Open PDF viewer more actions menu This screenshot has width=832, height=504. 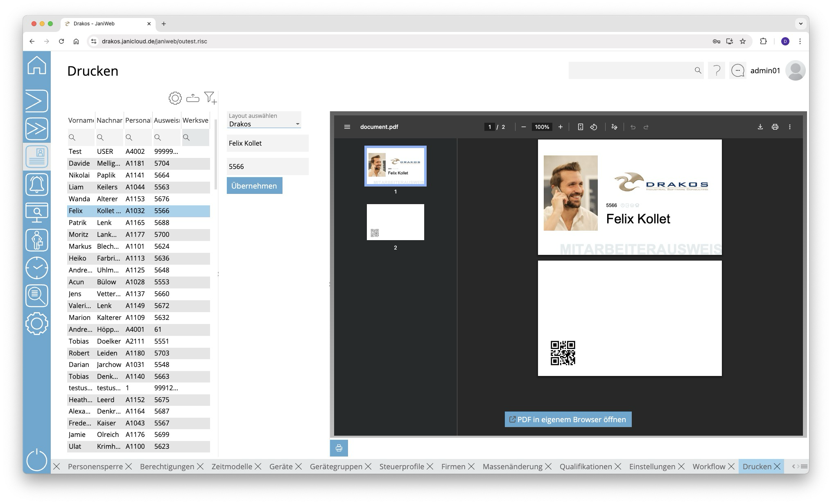(789, 127)
